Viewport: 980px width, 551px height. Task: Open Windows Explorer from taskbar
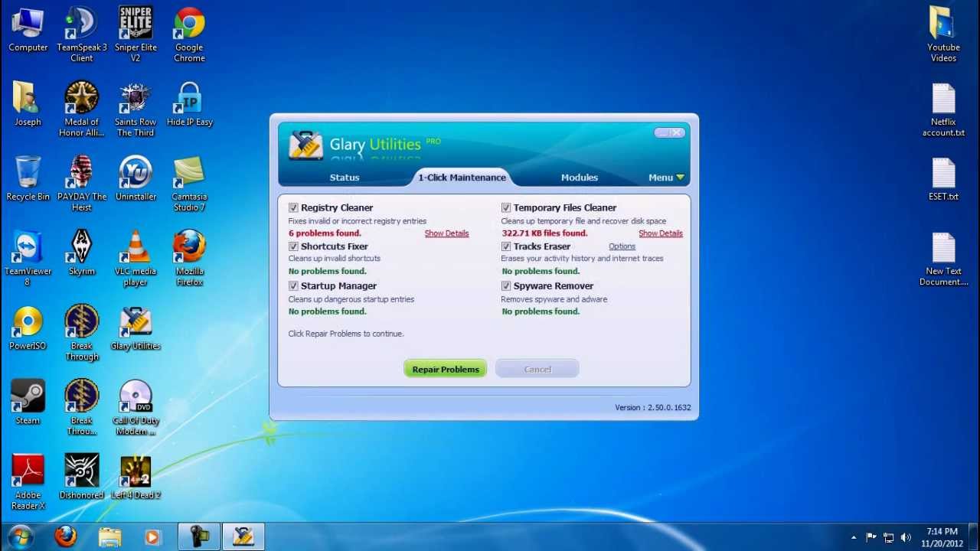[x=109, y=536]
